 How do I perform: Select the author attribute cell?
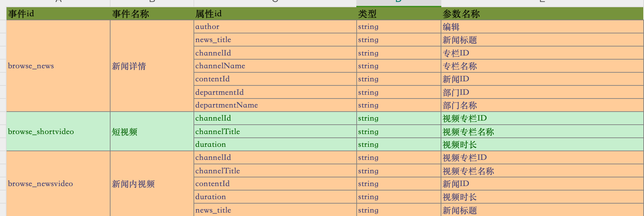pyautogui.click(x=275, y=27)
